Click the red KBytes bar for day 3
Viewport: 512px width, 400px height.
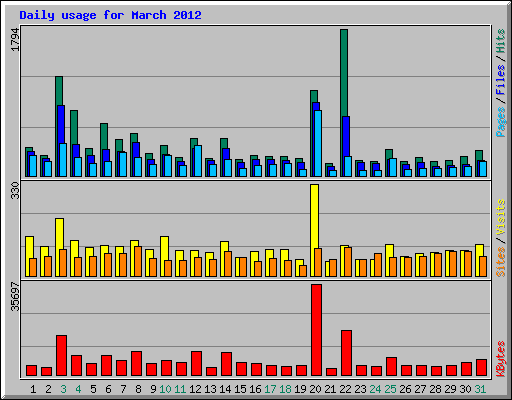point(61,356)
